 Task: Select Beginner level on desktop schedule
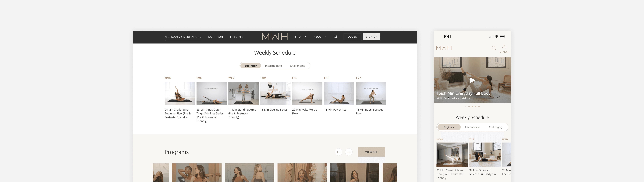[251, 66]
